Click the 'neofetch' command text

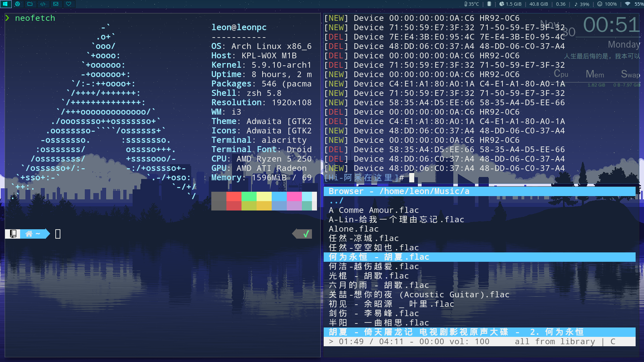click(x=35, y=18)
